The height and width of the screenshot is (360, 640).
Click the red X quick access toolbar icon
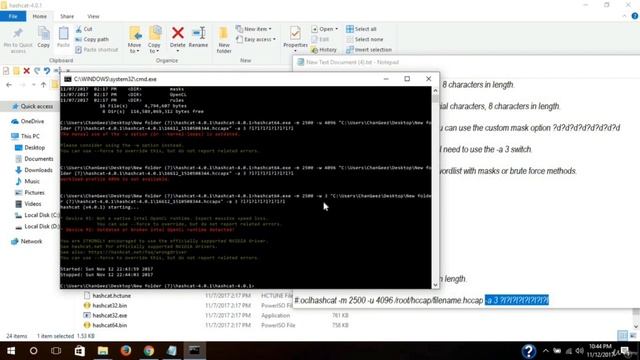tap(27, 71)
